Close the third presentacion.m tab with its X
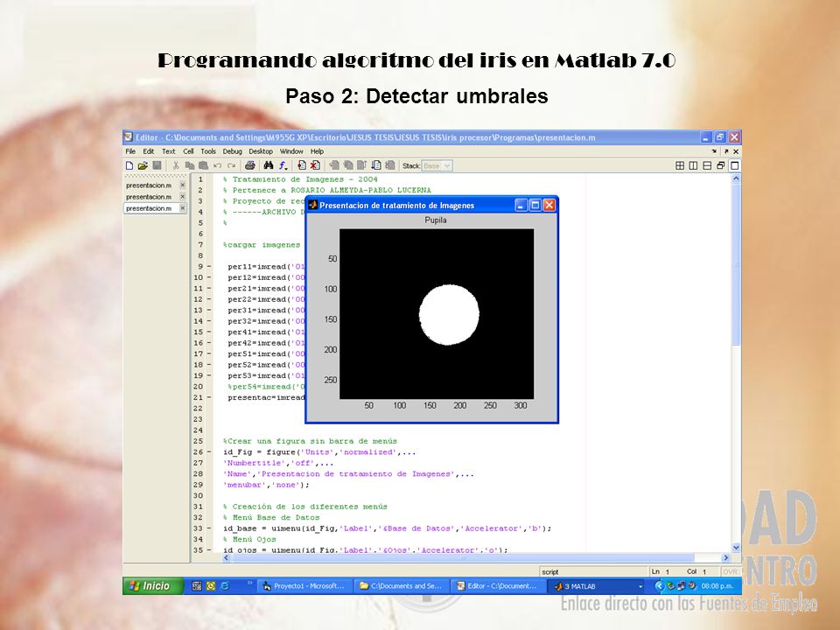840x630 pixels. 183,208
